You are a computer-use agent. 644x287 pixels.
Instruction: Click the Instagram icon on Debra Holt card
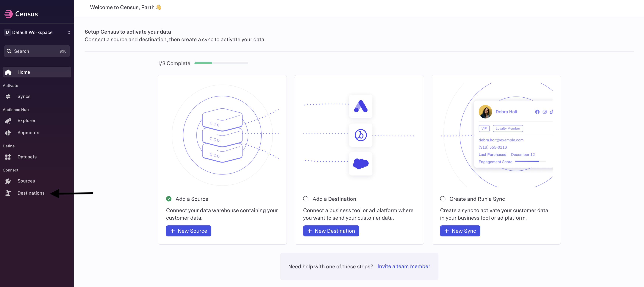pyautogui.click(x=545, y=112)
